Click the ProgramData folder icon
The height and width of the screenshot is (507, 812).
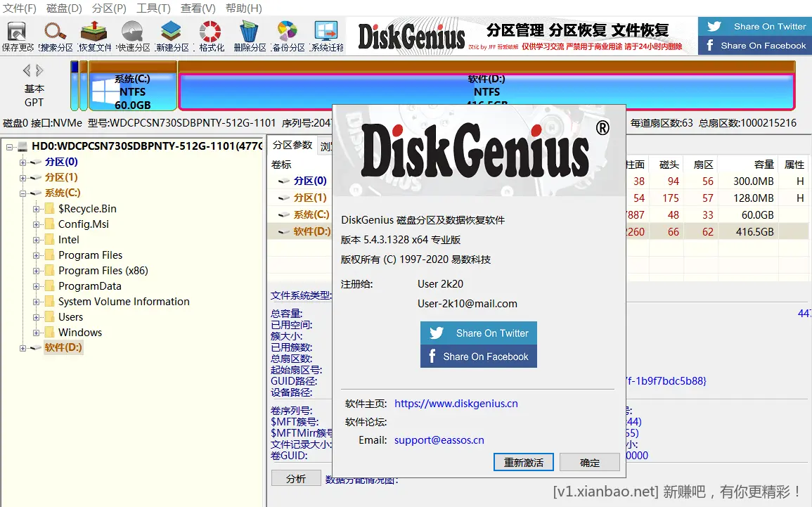(x=50, y=286)
